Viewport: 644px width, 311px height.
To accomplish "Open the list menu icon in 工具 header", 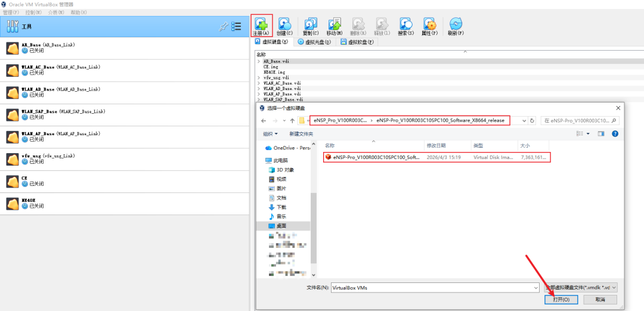I will 236,27.
